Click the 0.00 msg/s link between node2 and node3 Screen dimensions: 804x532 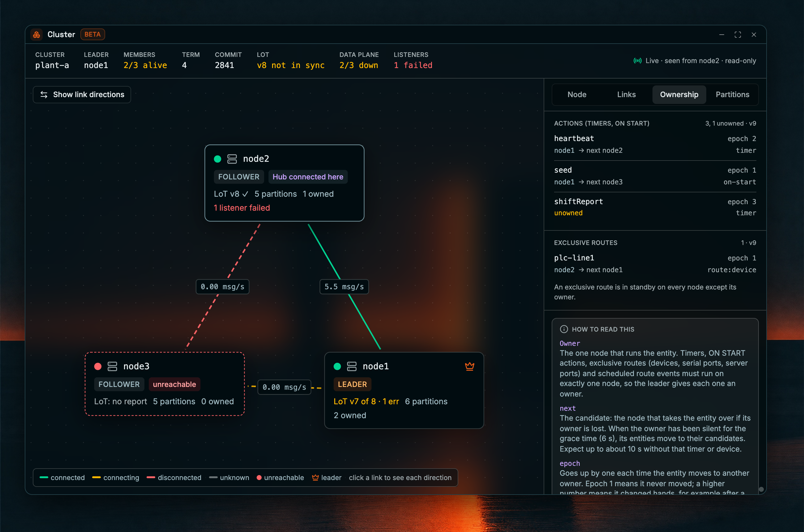click(223, 287)
